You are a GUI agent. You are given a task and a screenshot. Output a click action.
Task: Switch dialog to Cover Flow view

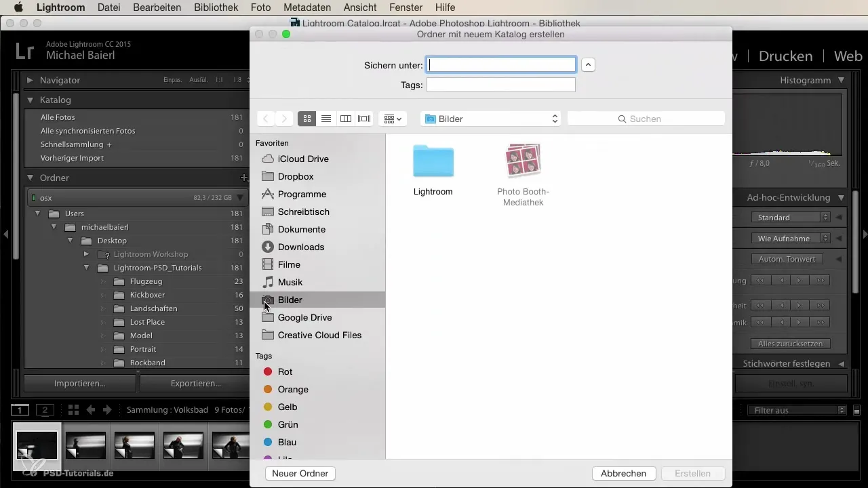click(x=364, y=119)
